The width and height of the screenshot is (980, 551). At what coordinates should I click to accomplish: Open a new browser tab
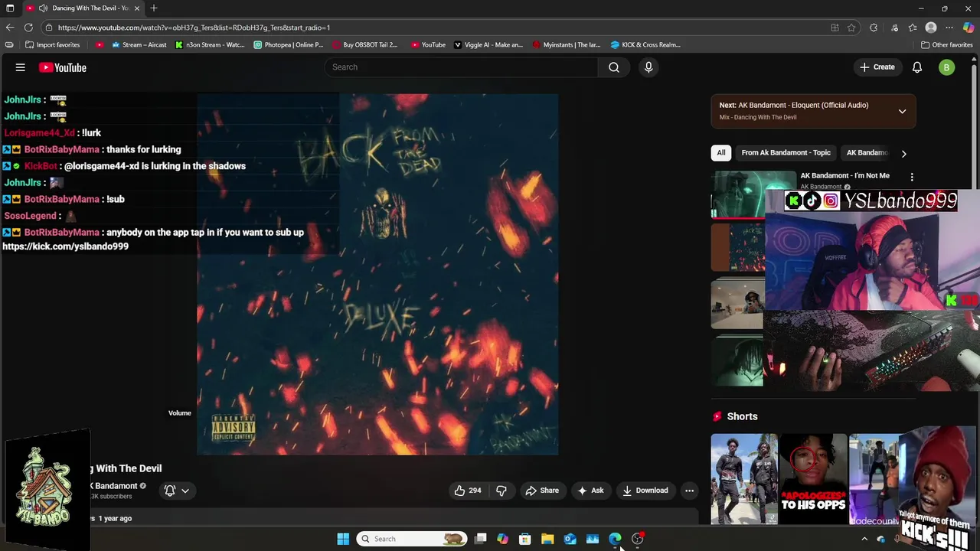pos(154,8)
